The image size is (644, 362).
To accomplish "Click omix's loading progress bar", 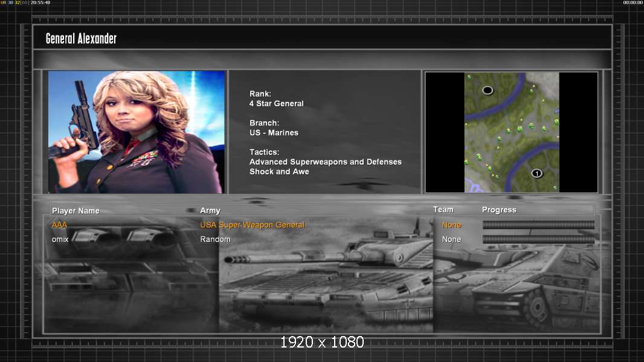I will pos(538,240).
